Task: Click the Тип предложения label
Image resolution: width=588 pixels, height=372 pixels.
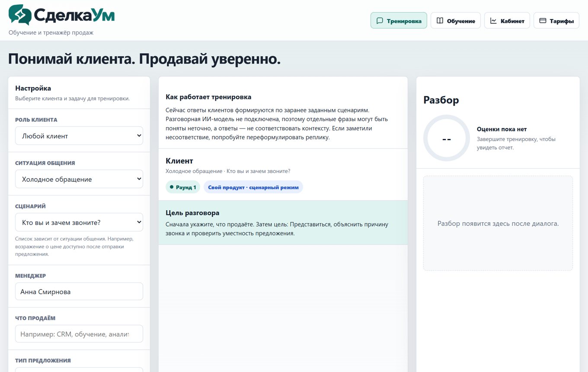Action: pos(43,360)
